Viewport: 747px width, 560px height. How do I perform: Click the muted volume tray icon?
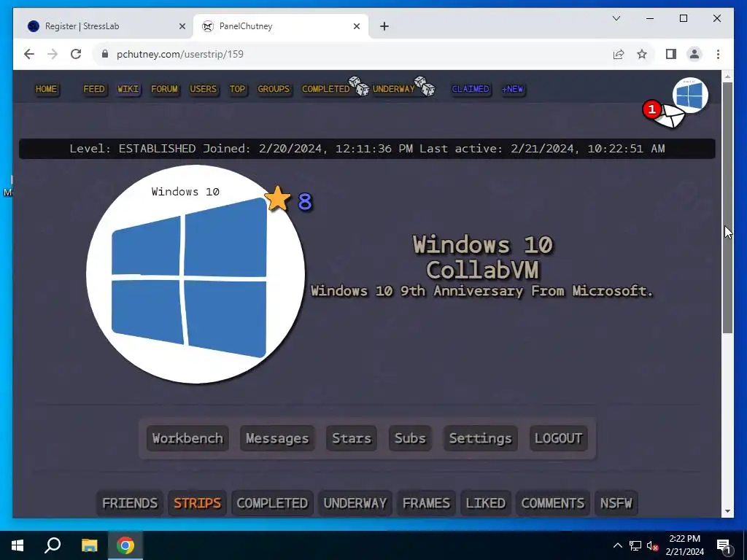652,545
